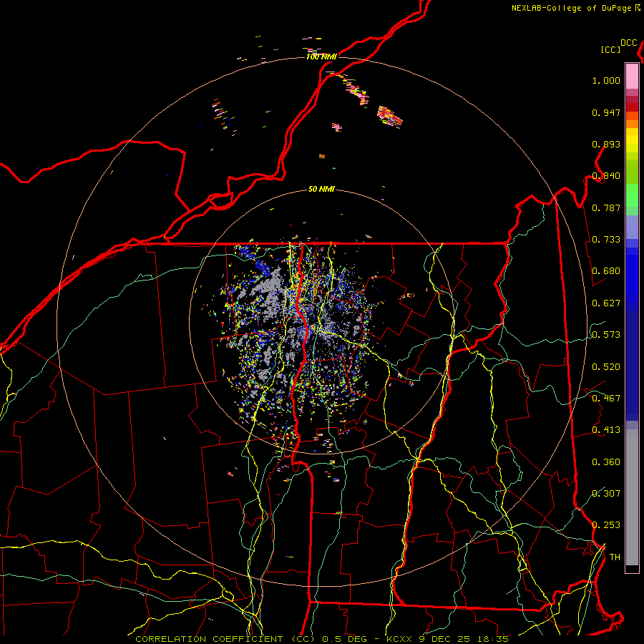Select the 0.893 legend value
The height and width of the screenshot is (644, 644).
click(x=606, y=144)
